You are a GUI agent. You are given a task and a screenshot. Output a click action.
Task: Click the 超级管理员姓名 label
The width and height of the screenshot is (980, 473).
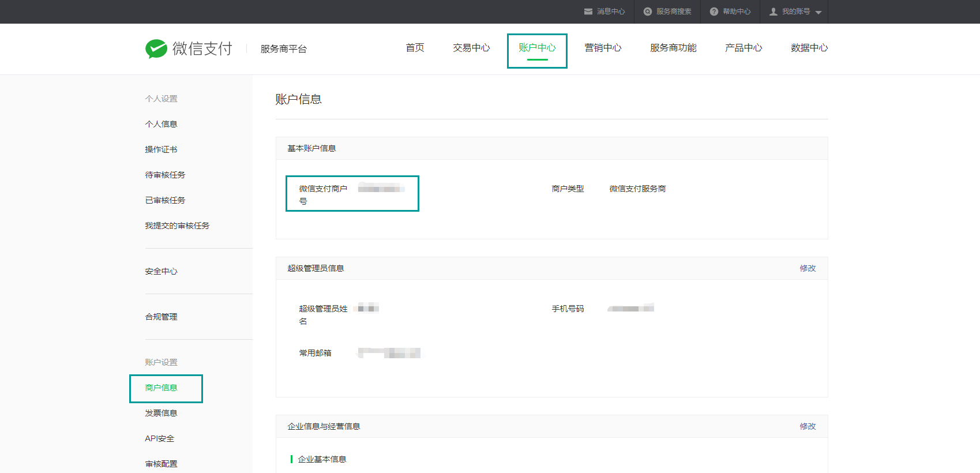(x=323, y=315)
